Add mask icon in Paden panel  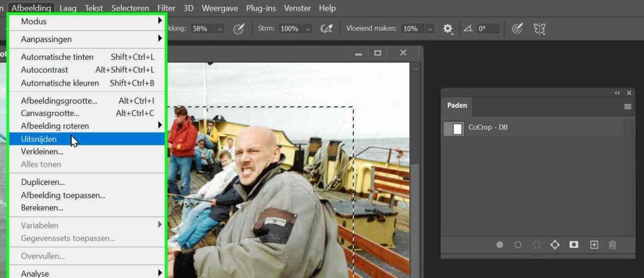[574, 245]
